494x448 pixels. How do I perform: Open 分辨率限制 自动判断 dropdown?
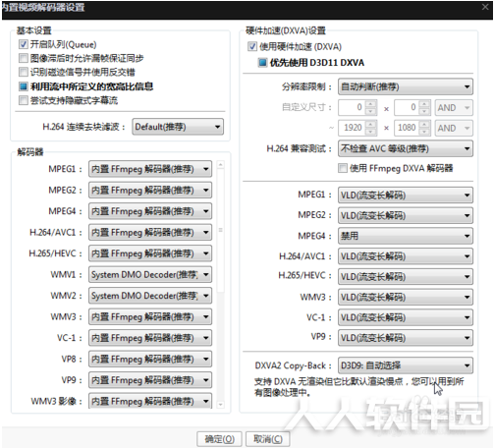[406, 86]
